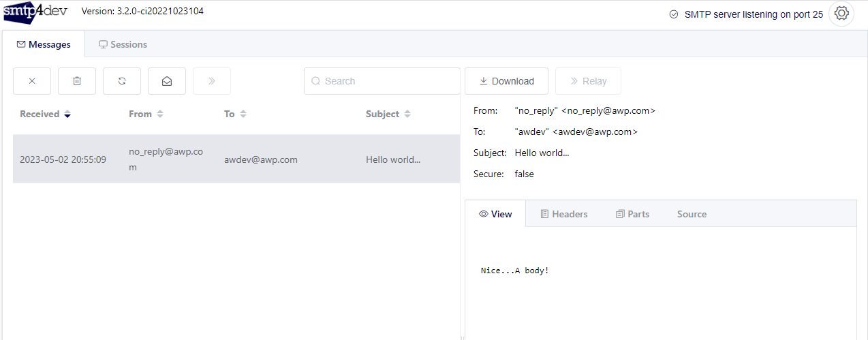The width and height of the screenshot is (868, 340).
Task: Open settings via the gear icon
Action: coord(841,14)
